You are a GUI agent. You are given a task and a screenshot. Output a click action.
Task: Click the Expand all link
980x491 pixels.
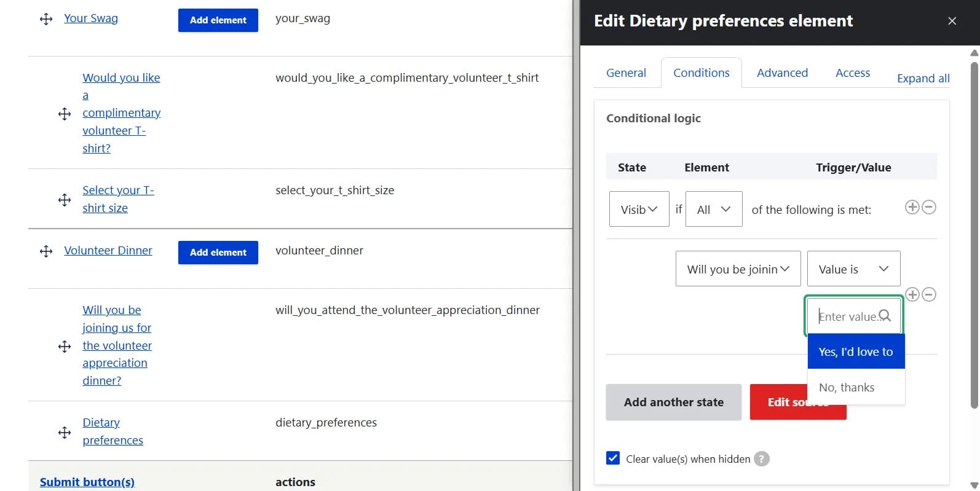click(x=923, y=78)
